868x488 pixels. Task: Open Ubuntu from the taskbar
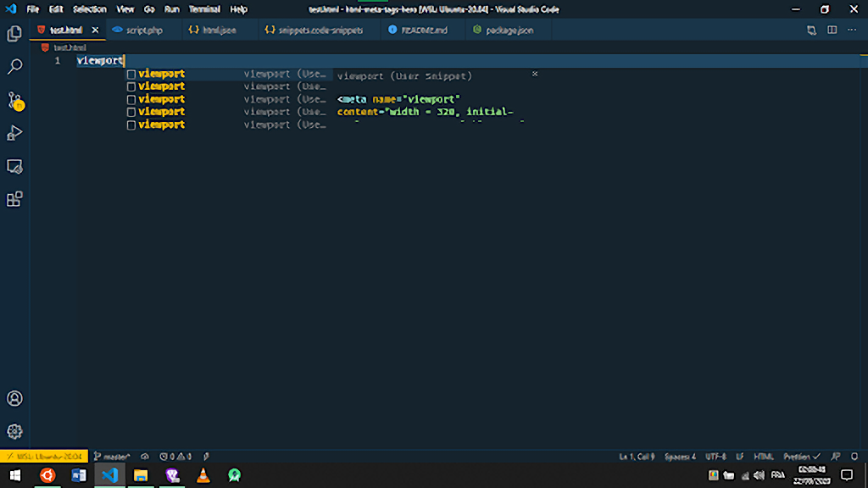click(47, 475)
